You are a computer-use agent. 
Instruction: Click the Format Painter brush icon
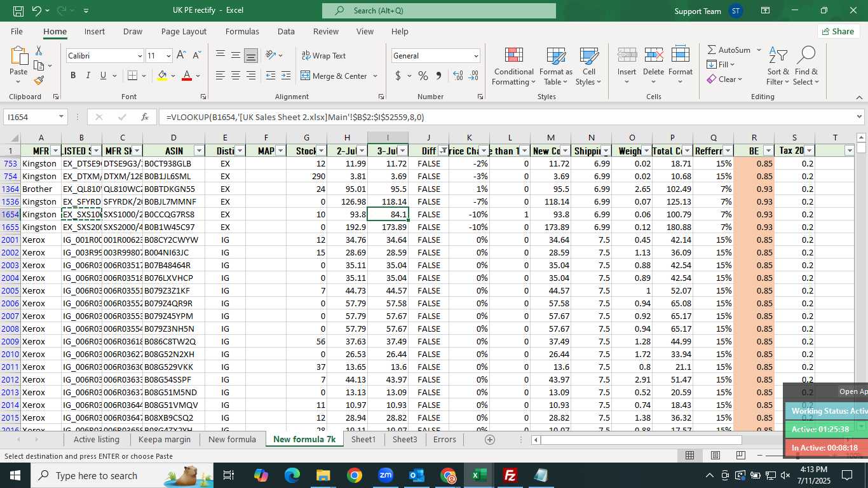pyautogui.click(x=39, y=80)
